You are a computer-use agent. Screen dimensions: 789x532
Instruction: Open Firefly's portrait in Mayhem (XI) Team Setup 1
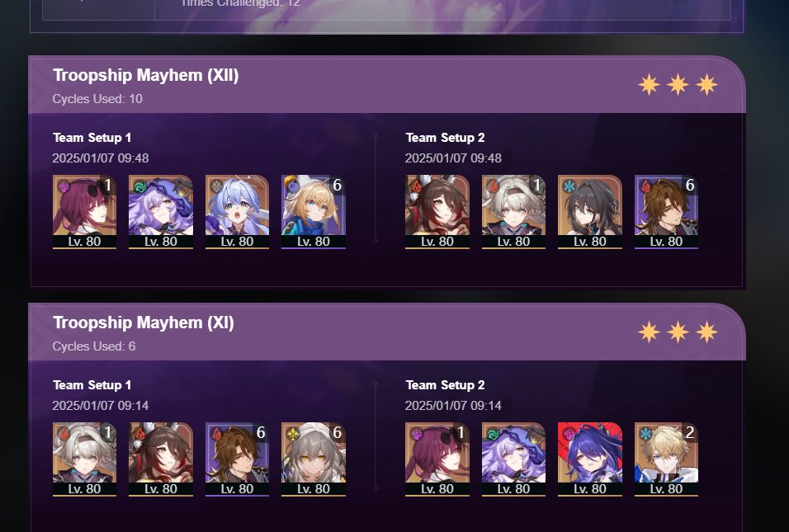click(84, 459)
